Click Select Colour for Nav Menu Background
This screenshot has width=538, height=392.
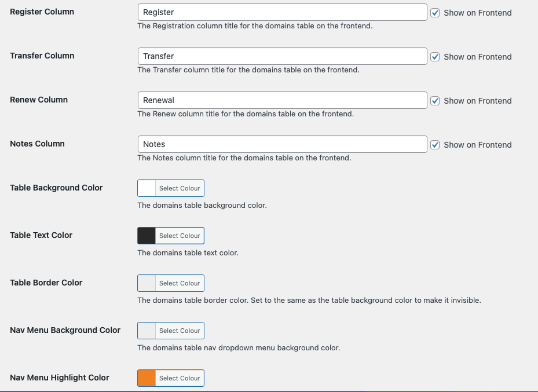[180, 331]
